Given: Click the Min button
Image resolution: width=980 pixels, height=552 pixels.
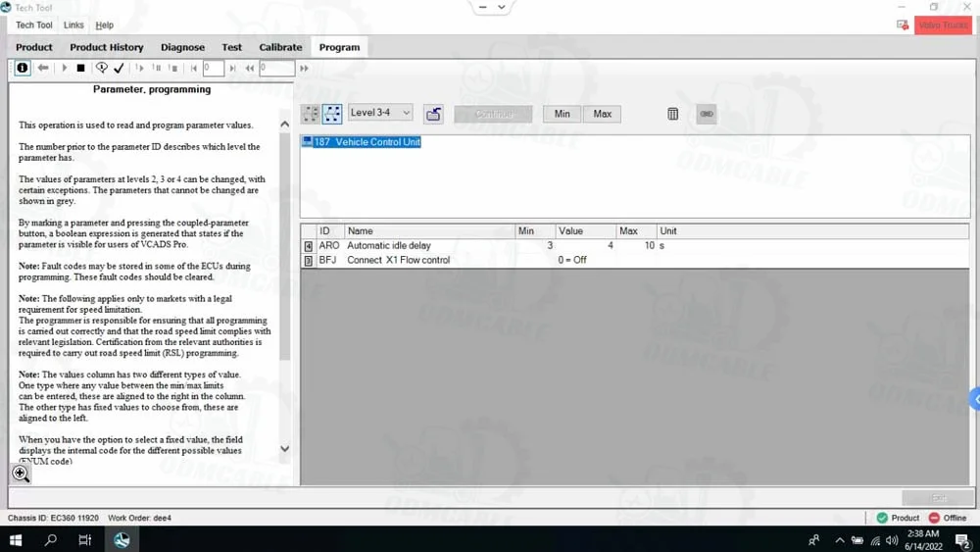Looking at the screenshot, I should (x=562, y=114).
